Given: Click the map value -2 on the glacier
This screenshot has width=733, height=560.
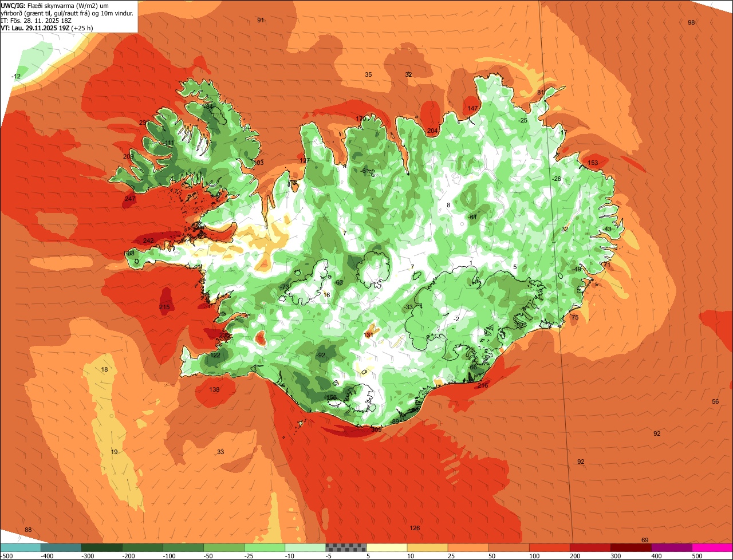Looking at the screenshot, I should pyautogui.click(x=456, y=319).
